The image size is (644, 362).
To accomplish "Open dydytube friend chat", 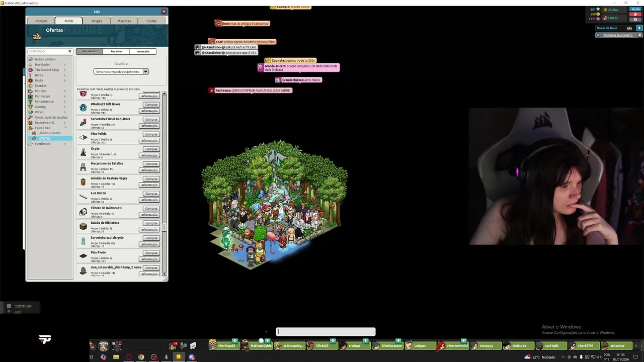I will coord(519,346).
